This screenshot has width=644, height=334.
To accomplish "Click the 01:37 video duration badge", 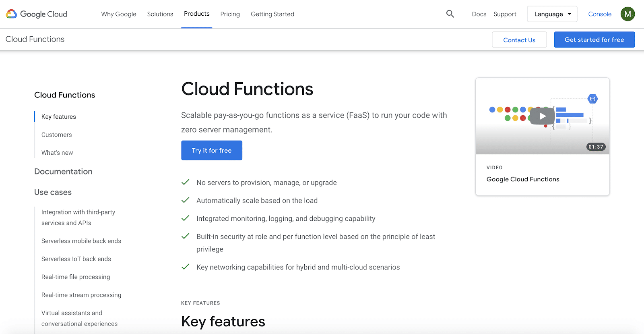I will (596, 147).
